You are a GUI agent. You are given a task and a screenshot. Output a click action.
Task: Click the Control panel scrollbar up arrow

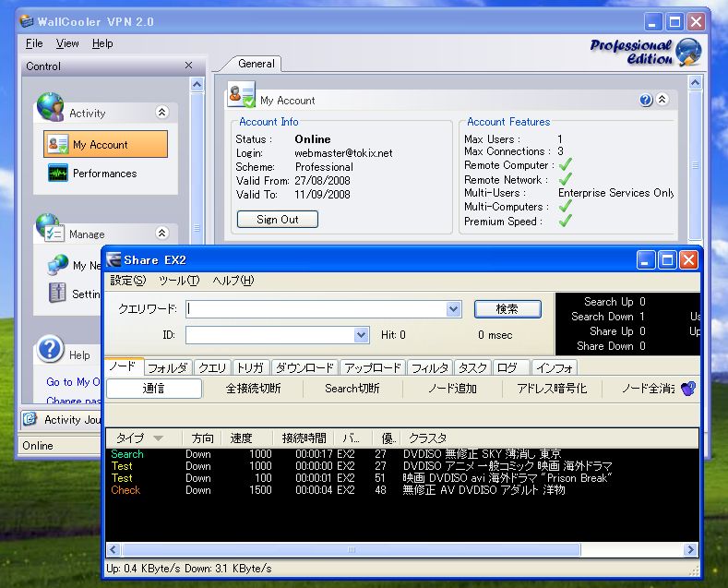pyautogui.click(x=197, y=85)
